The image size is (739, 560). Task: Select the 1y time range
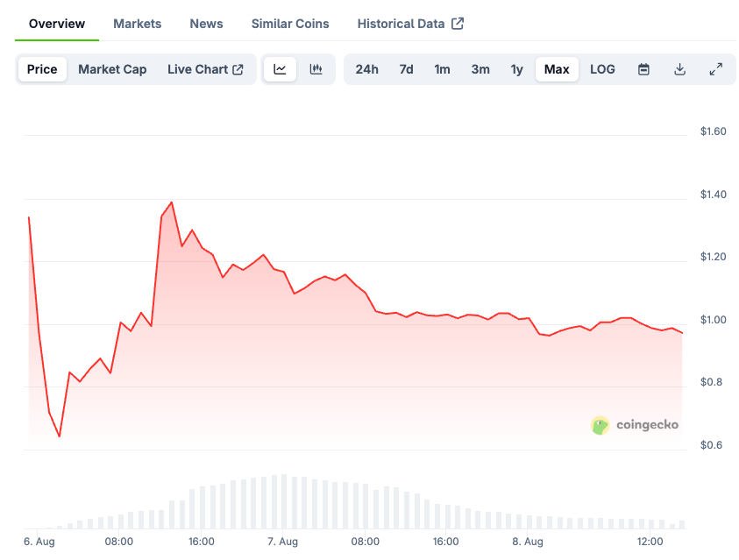pyautogui.click(x=516, y=68)
